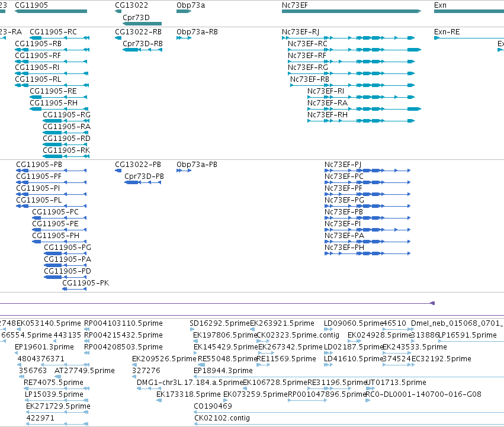Open transcript Nc73EF-RG
This screenshot has width=504, height=427.
tap(307, 68)
